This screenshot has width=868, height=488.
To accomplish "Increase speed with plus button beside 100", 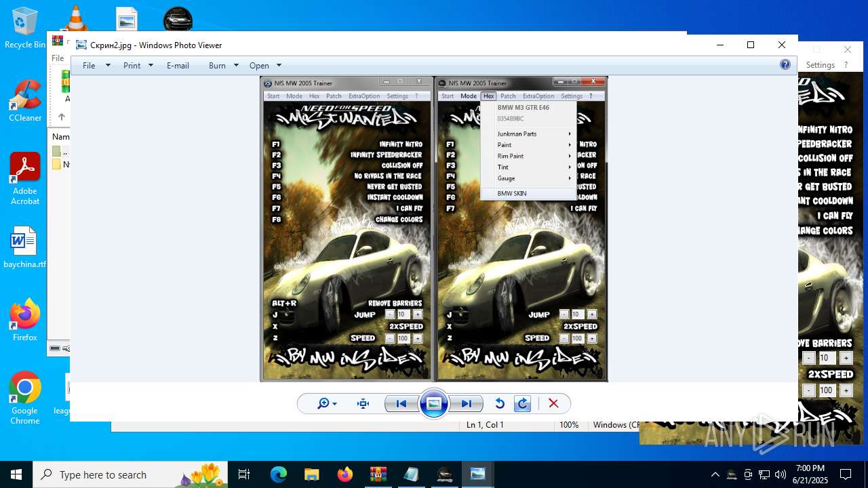I will pyautogui.click(x=846, y=390).
